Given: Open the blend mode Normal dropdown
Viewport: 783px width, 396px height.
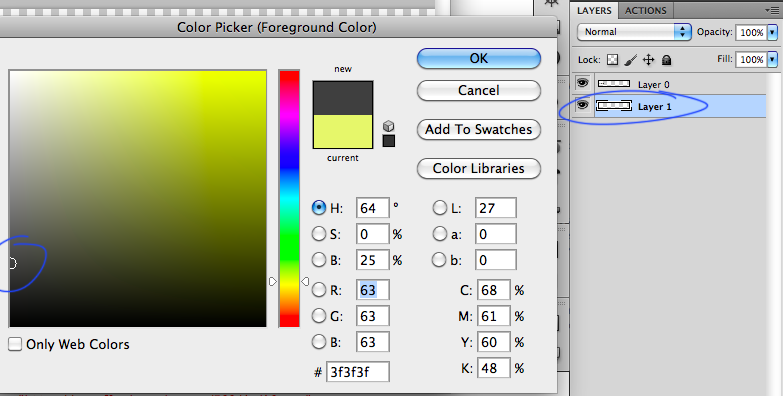Looking at the screenshot, I should [x=634, y=32].
